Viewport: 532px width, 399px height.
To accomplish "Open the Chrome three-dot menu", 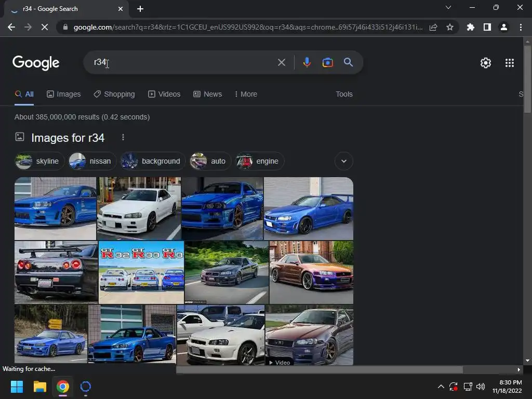I will coord(521,27).
